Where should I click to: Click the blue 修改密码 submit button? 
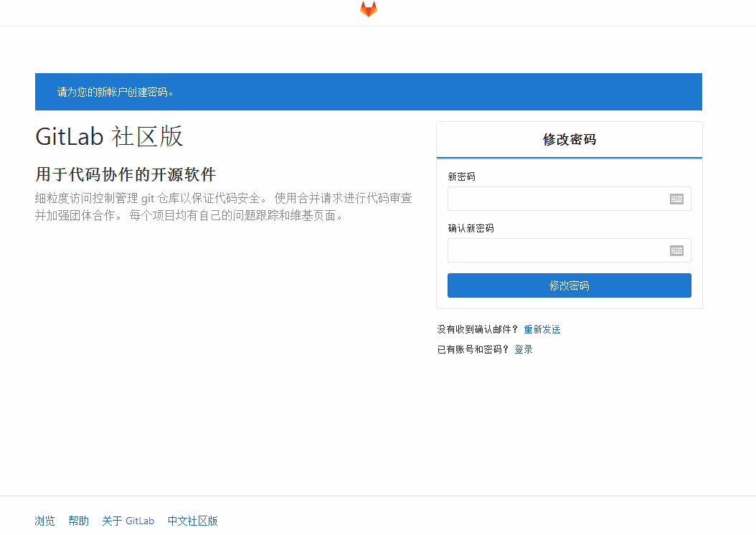coord(569,285)
